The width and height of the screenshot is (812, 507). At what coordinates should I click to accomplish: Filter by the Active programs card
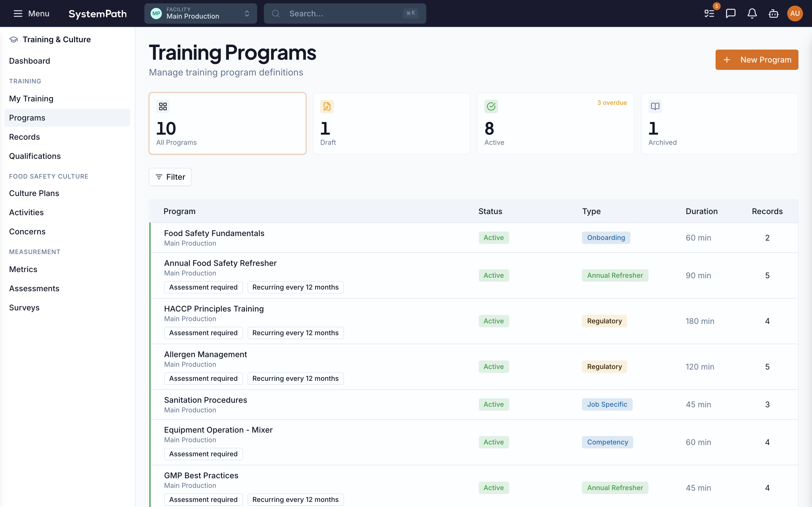(x=555, y=123)
